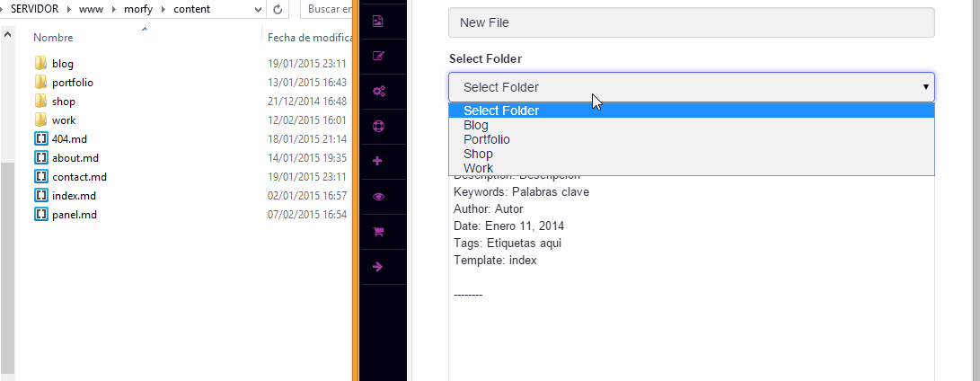Open the shopping cart icon in sidebar
Screen dimensions: 980x381
pyautogui.click(x=378, y=232)
